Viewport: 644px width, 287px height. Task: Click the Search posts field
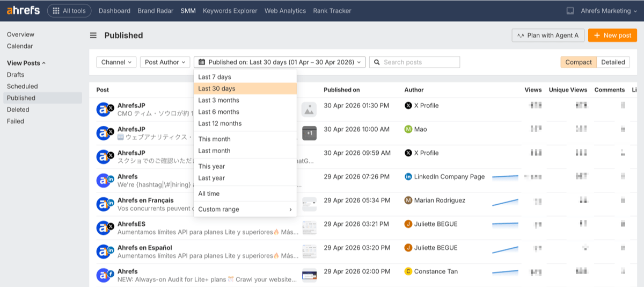[414, 62]
